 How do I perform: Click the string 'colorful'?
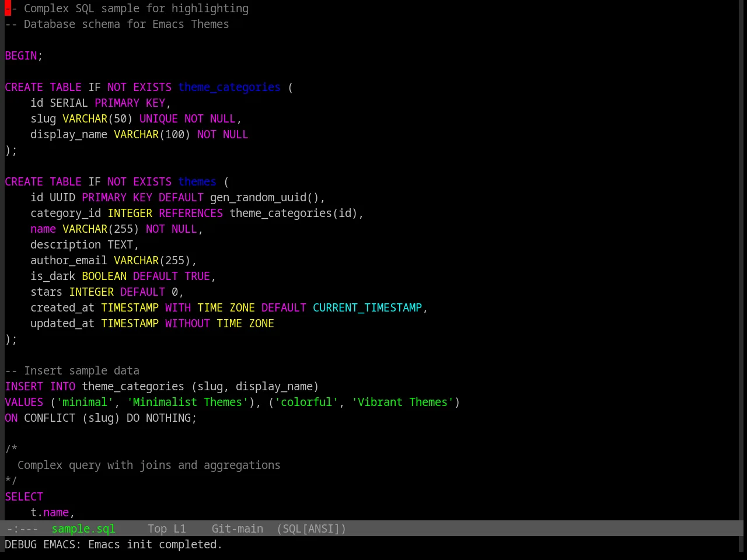(x=306, y=402)
